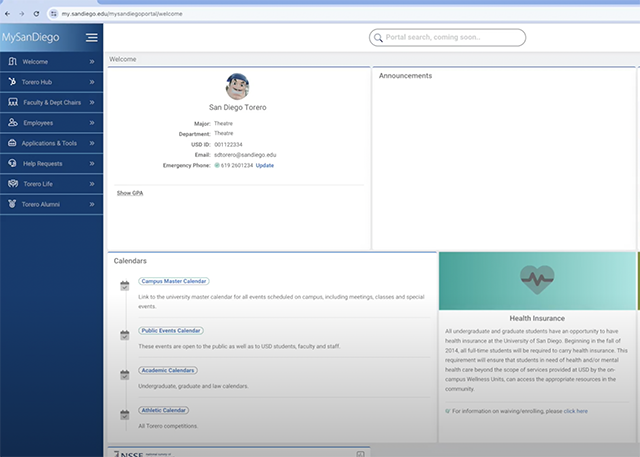Open the Applications & Tools menu item
Viewport: 640px width, 457px height.
pyautogui.click(x=51, y=143)
